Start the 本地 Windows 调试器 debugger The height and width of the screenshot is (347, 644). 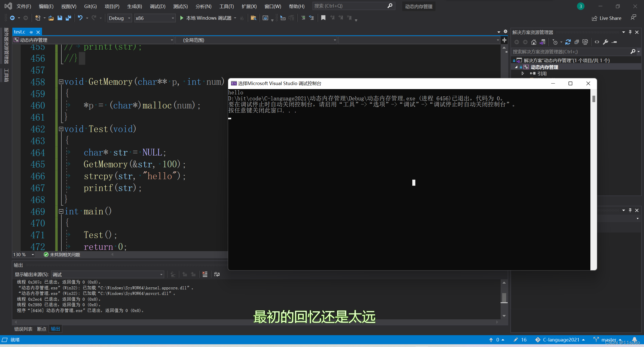(x=182, y=18)
